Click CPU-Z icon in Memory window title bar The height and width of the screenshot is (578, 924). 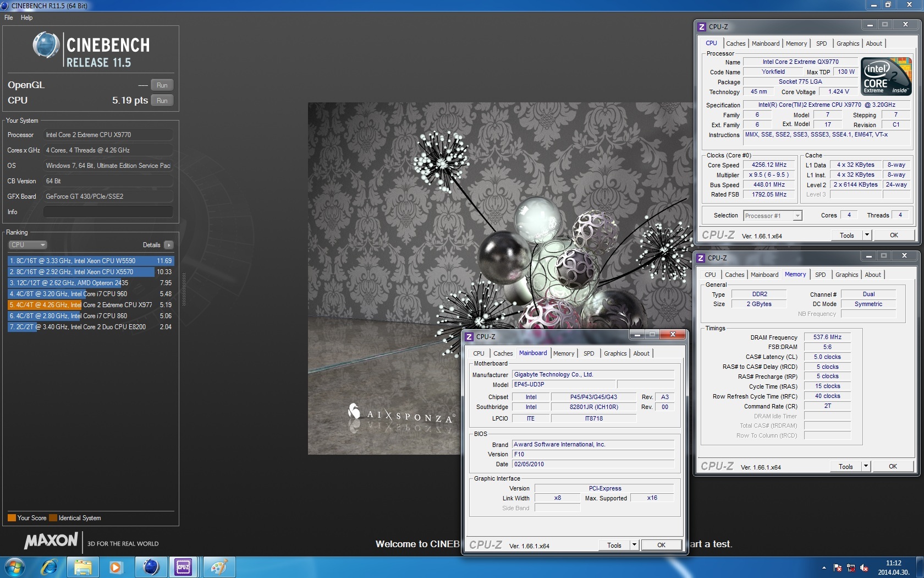(x=701, y=258)
